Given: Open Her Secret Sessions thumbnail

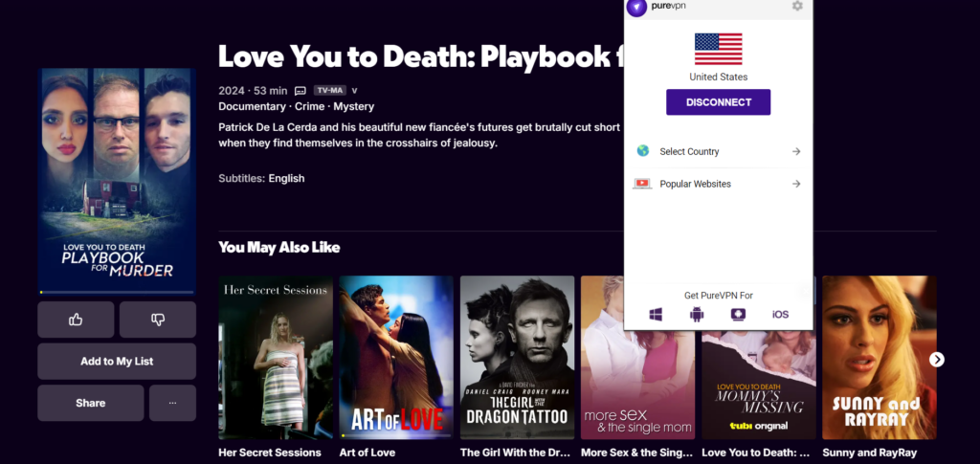Looking at the screenshot, I should click(276, 357).
